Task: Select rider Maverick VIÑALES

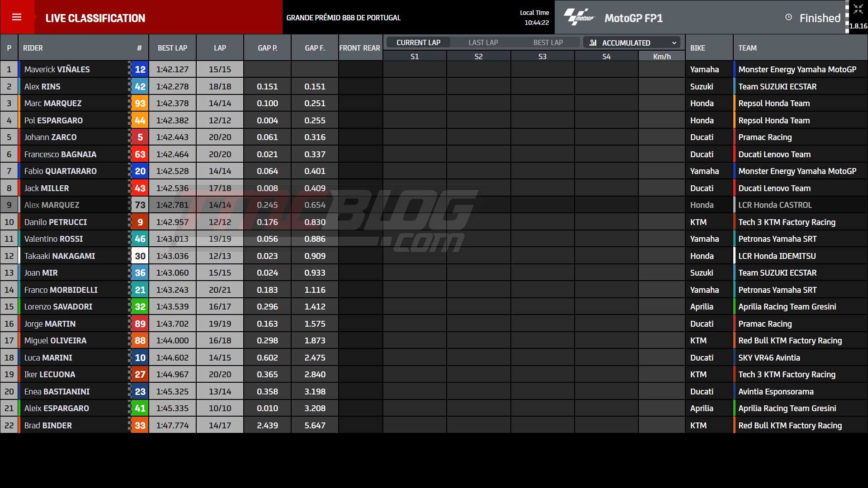Action: 57,70
